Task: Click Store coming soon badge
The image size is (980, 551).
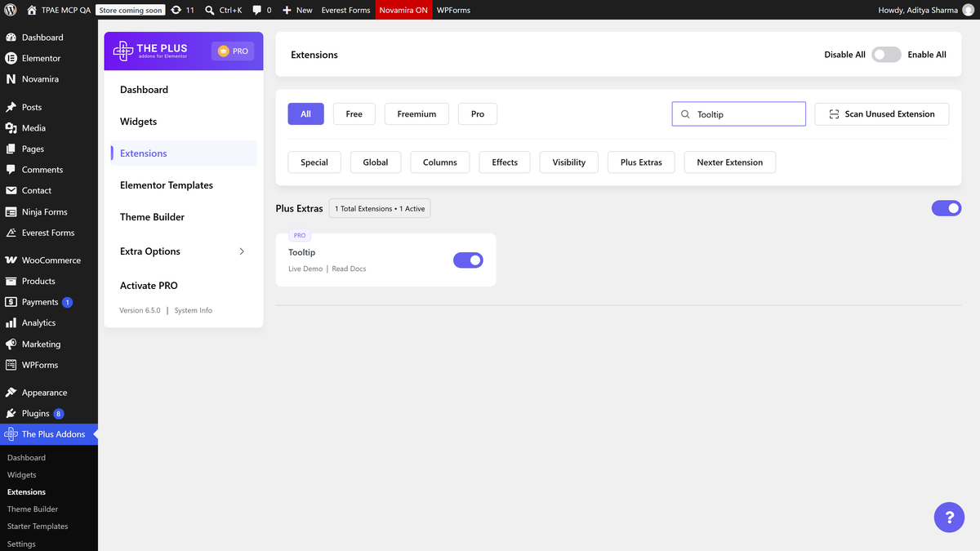Action: click(131, 10)
